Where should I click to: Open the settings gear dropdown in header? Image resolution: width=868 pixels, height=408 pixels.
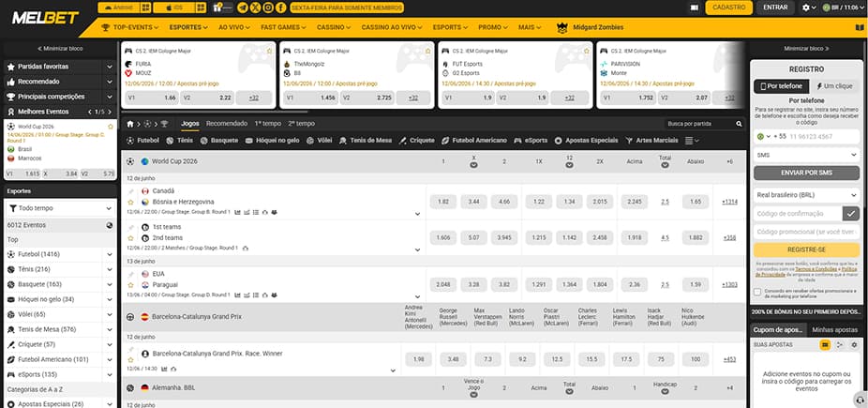point(809,8)
